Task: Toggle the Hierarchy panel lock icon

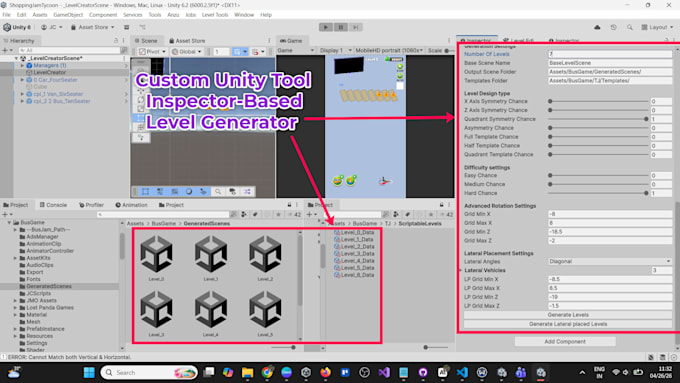Action: pos(116,40)
